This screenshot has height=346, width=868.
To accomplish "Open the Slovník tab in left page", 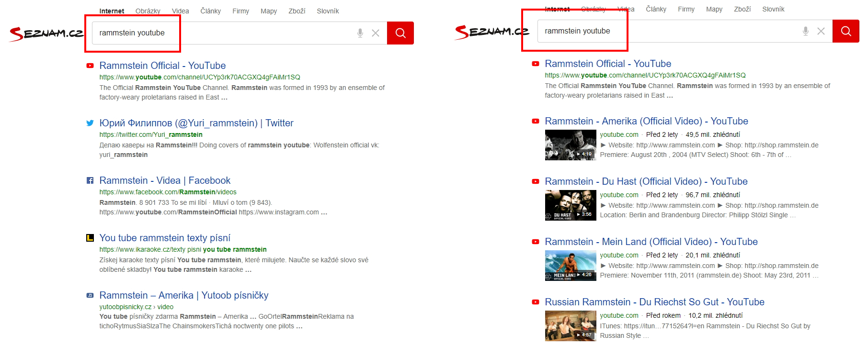I will pyautogui.click(x=328, y=11).
